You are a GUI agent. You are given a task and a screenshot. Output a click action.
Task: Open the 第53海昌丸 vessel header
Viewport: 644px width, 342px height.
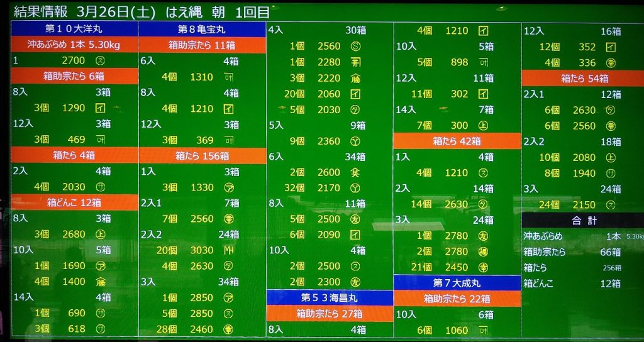coord(329,297)
